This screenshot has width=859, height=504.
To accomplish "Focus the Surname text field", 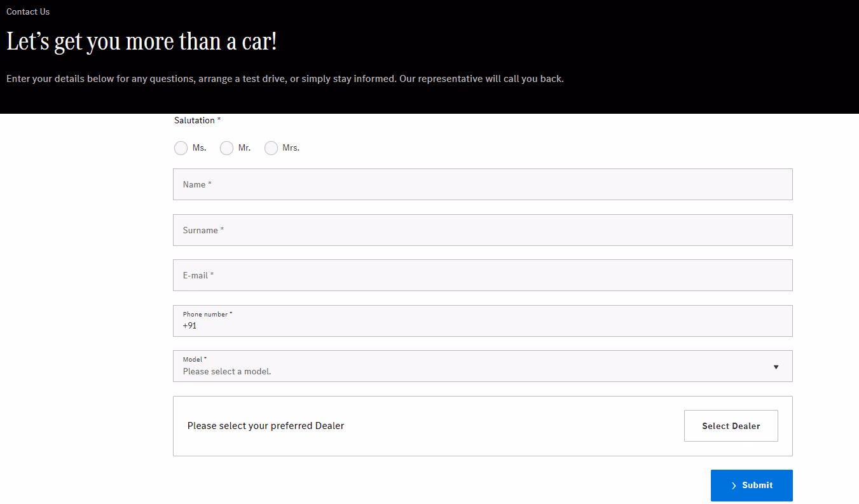I will pyautogui.click(x=483, y=230).
